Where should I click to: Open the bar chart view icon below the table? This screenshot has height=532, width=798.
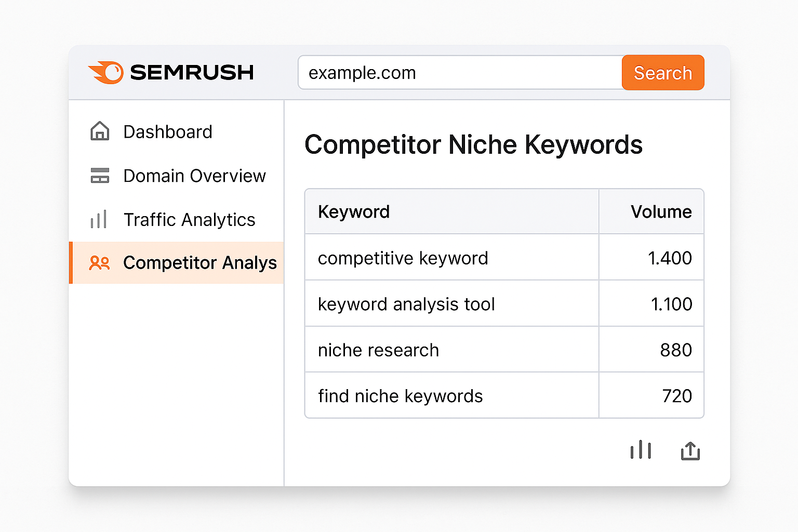point(641,450)
